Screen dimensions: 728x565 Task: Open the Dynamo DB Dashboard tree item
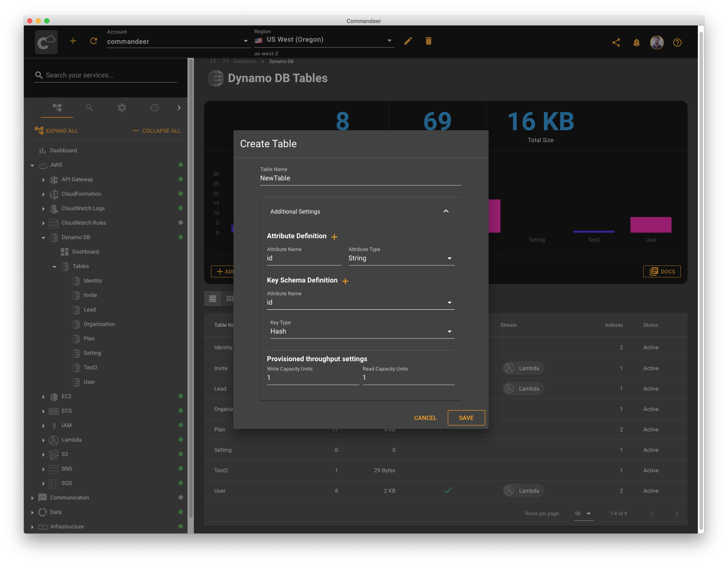pyautogui.click(x=85, y=252)
